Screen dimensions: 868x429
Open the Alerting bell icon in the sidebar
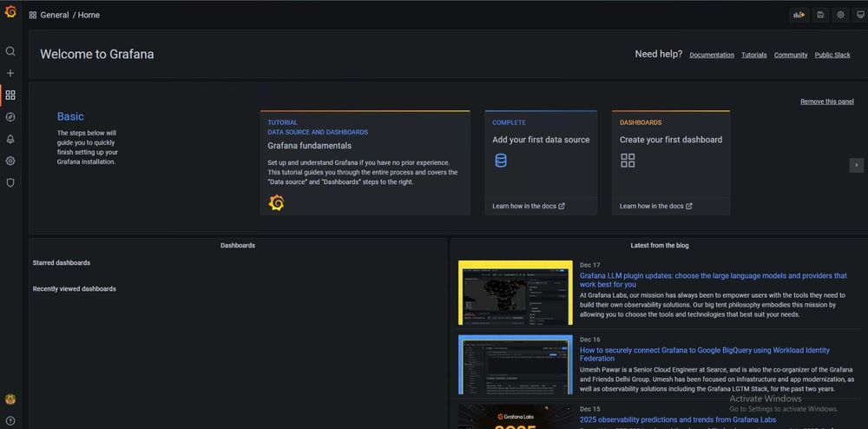coord(10,139)
